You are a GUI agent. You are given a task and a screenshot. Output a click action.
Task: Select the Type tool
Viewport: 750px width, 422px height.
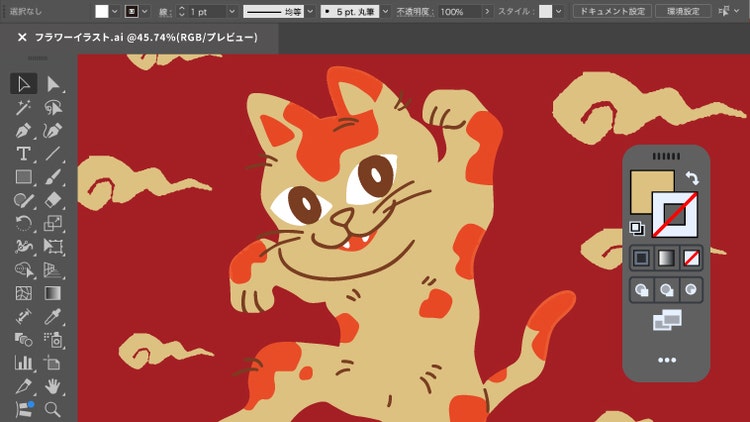23,154
